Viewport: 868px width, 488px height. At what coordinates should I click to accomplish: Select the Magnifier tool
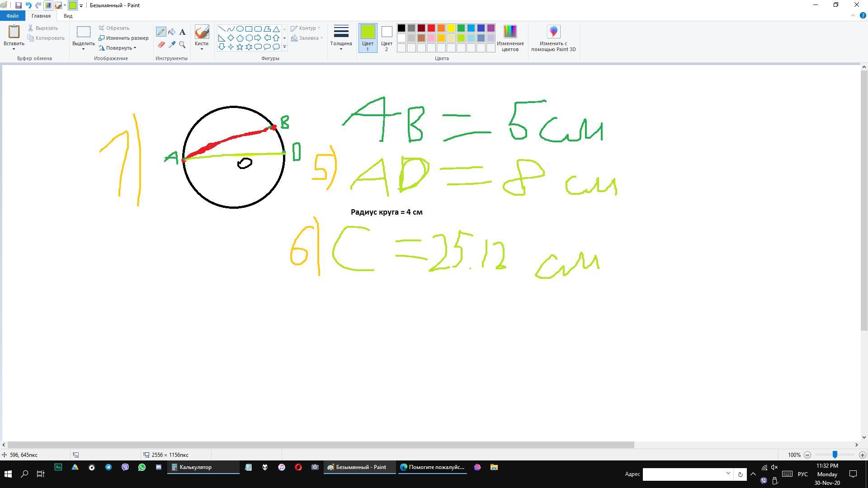coord(182,44)
